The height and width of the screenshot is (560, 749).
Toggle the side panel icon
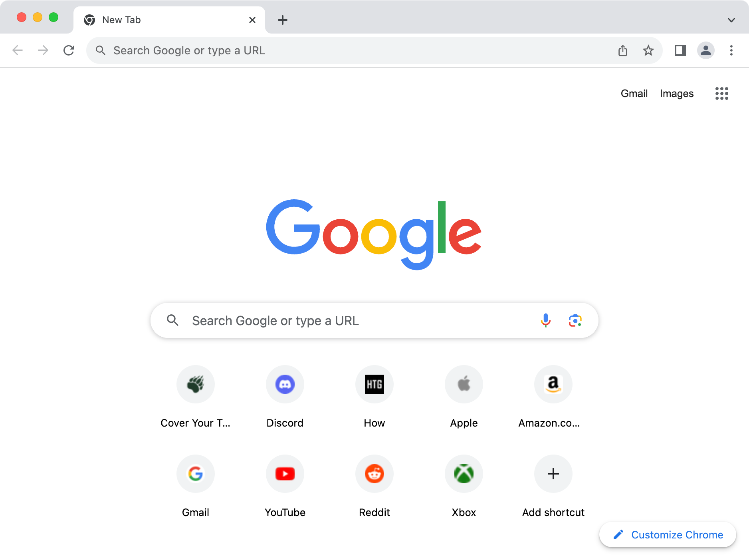pos(680,50)
